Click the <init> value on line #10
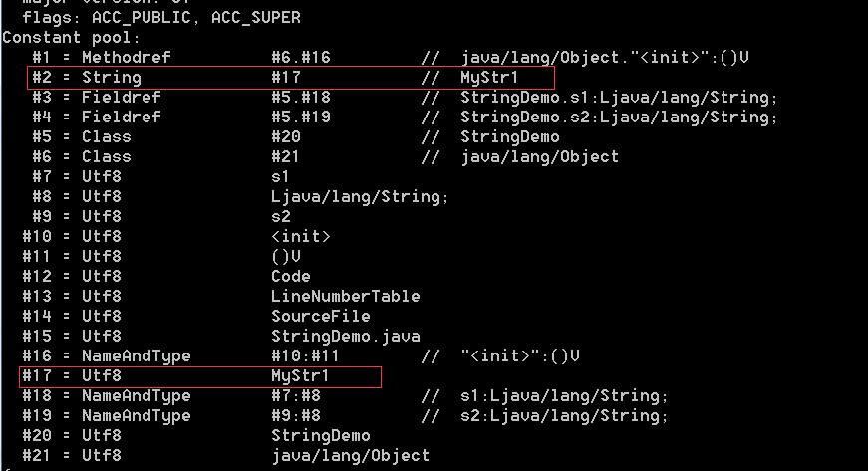The height and width of the screenshot is (471, 868). click(301, 237)
